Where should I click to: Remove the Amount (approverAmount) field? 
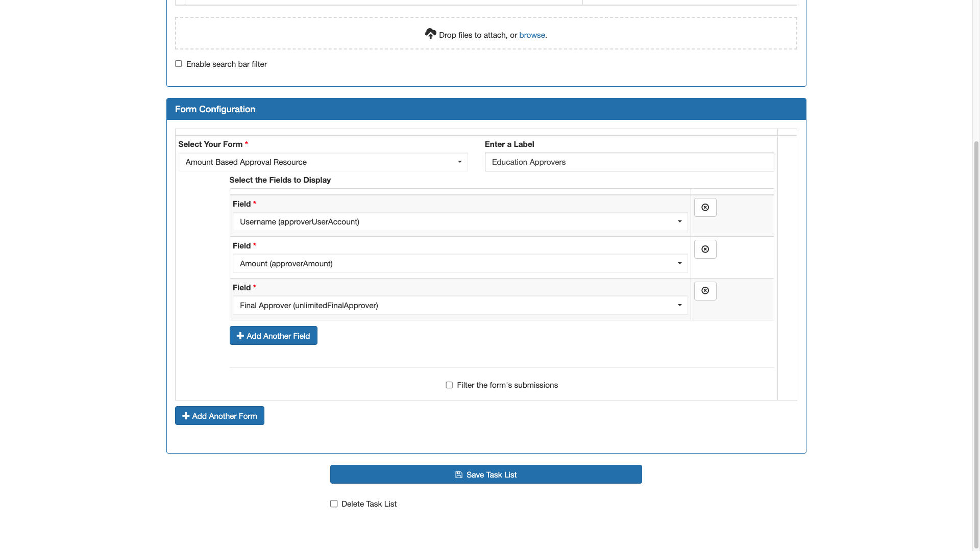[x=705, y=249]
